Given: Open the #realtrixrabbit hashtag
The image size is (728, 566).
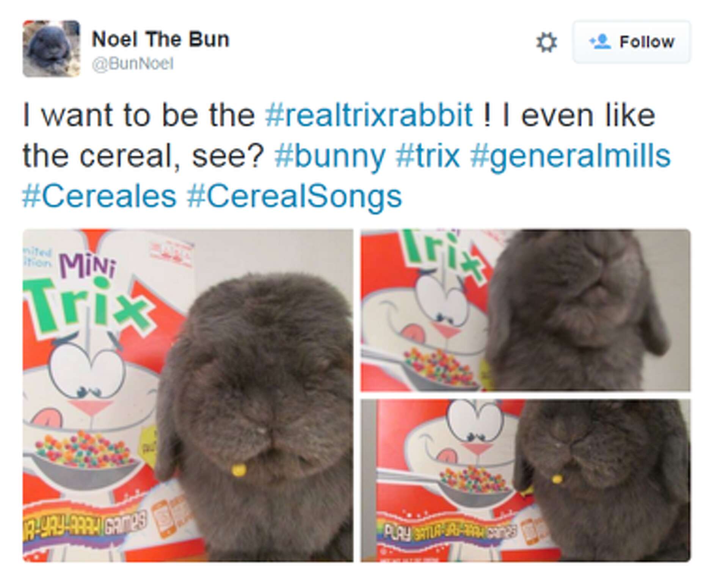Looking at the screenshot, I should pyautogui.click(x=369, y=115).
